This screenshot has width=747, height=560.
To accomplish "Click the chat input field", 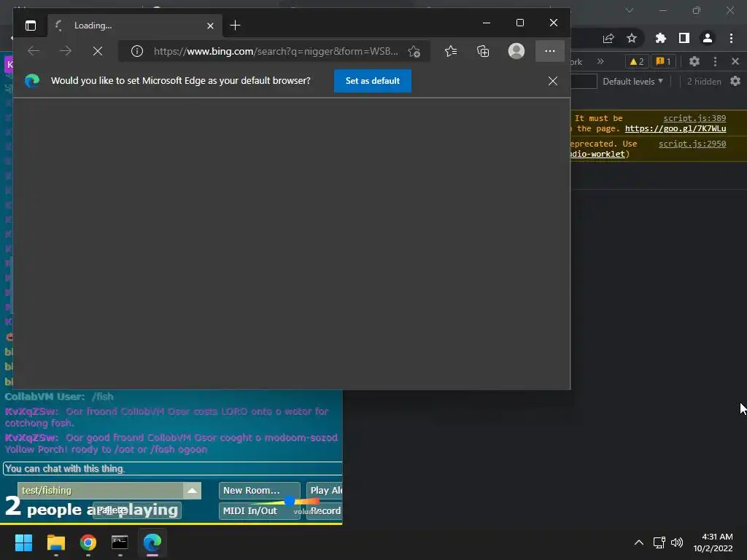I will pyautogui.click(x=172, y=469).
